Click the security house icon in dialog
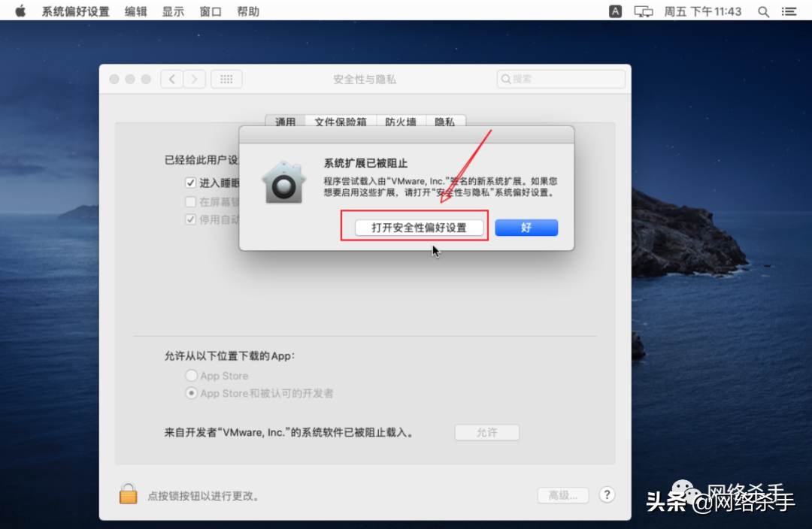 (283, 182)
